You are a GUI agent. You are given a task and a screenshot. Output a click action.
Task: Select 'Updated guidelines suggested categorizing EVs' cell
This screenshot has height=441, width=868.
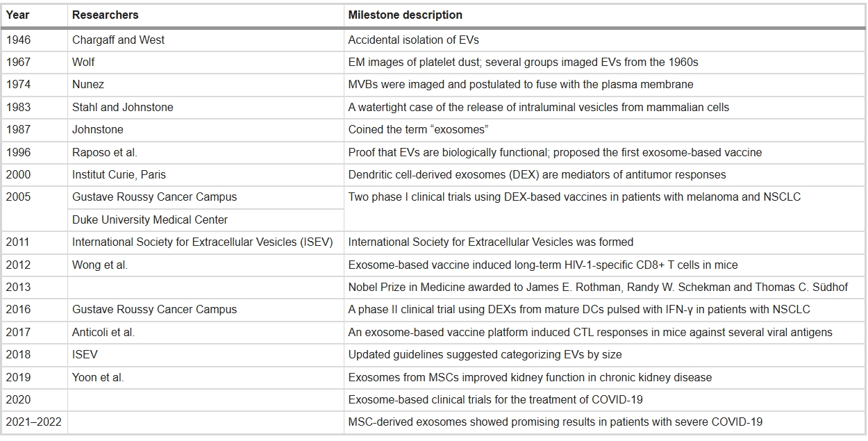(485, 354)
